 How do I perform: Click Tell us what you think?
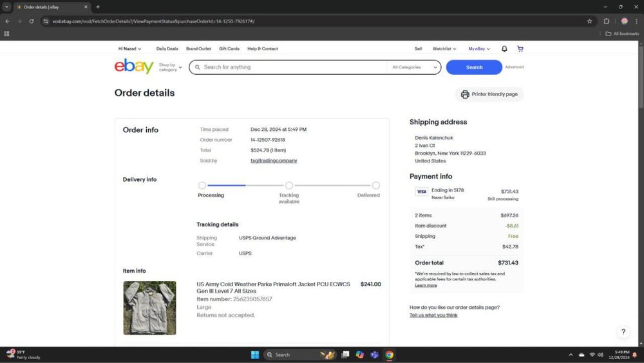coord(433,315)
